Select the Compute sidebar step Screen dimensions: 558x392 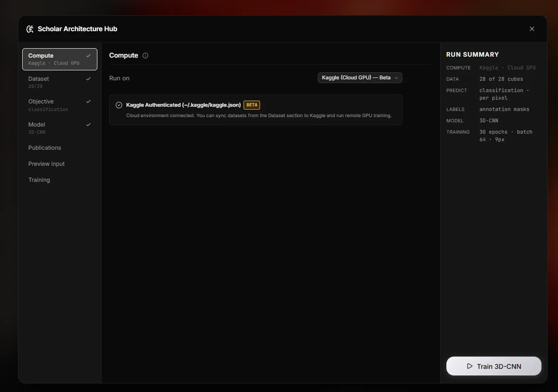[60, 59]
